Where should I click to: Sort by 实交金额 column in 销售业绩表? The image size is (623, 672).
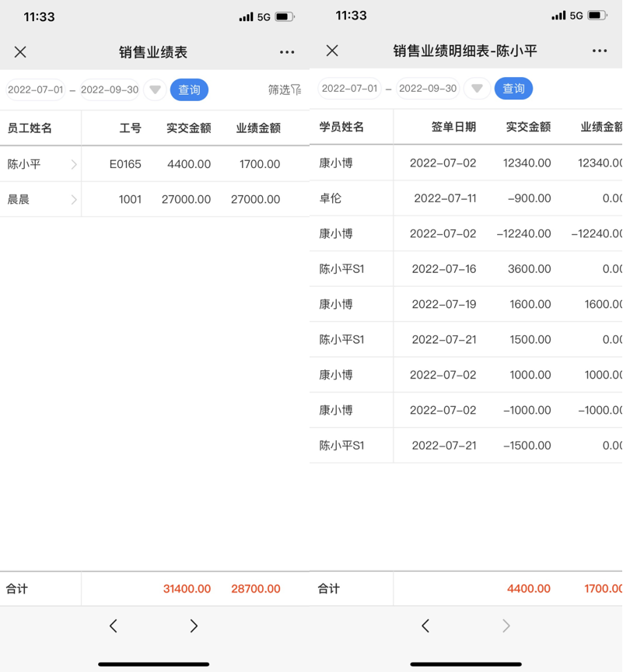point(188,128)
